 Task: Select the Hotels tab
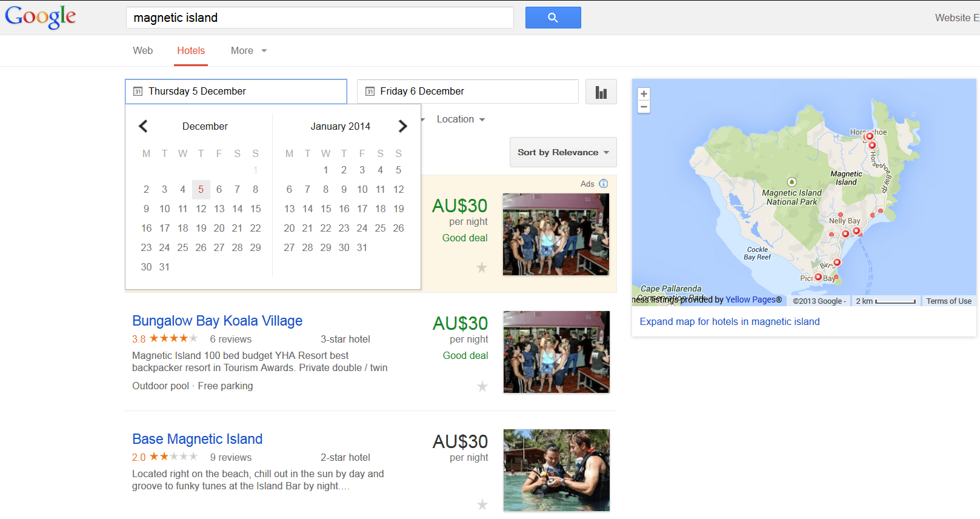pos(191,51)
